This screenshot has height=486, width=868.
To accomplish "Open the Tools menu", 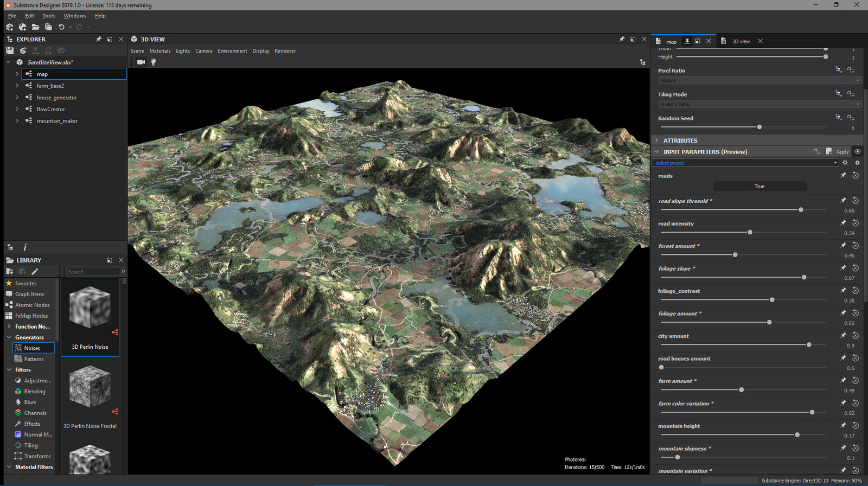I will point(49,16).
